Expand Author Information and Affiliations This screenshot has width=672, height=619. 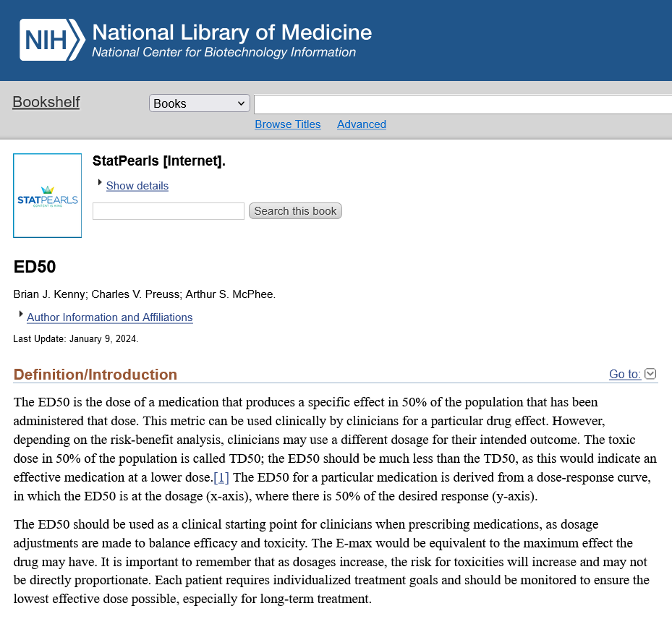110,317
